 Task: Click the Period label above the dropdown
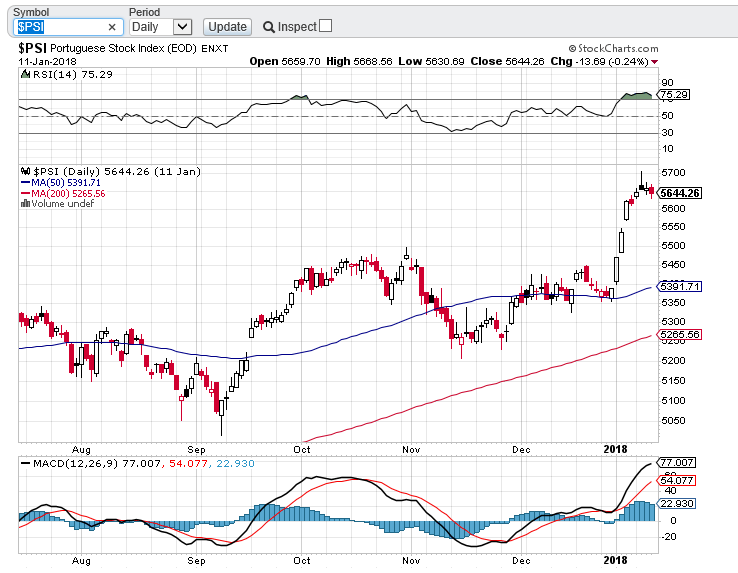[x=144, y=12]
